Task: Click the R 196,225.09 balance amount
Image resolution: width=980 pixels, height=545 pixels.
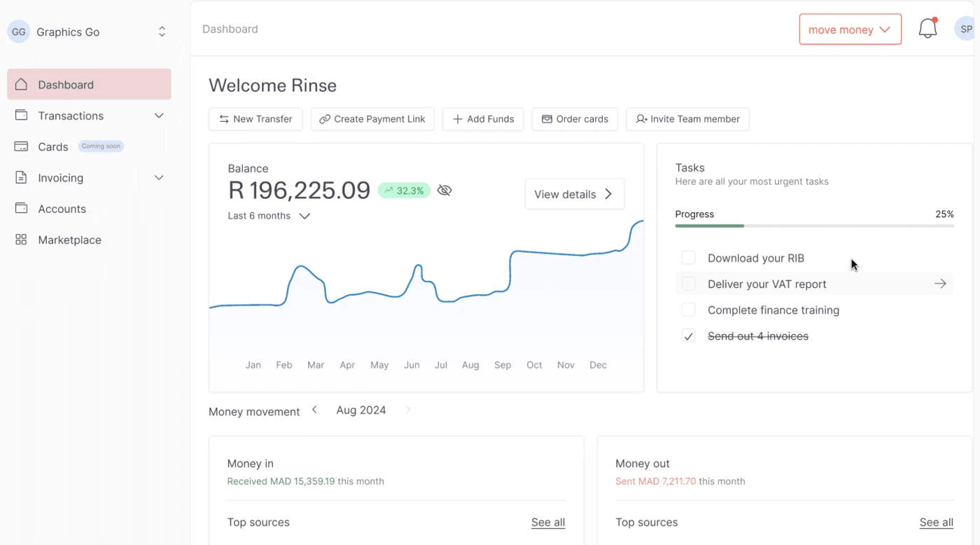Action: click(299, 190)
